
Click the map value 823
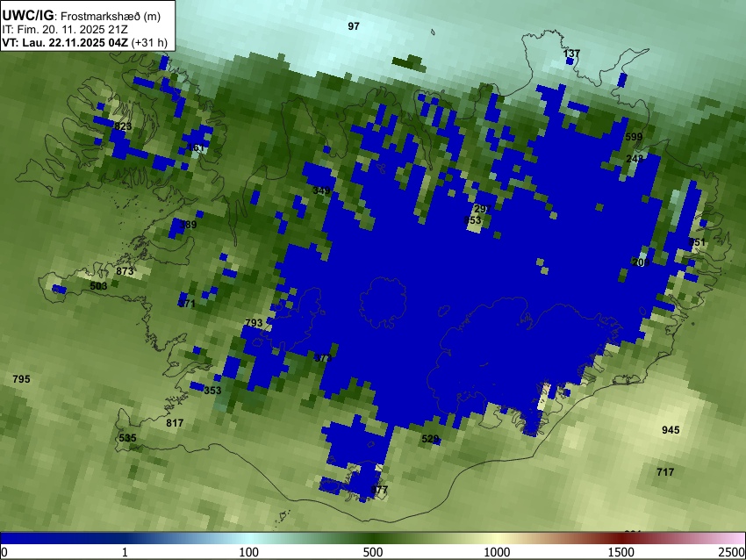pos(123,126)
